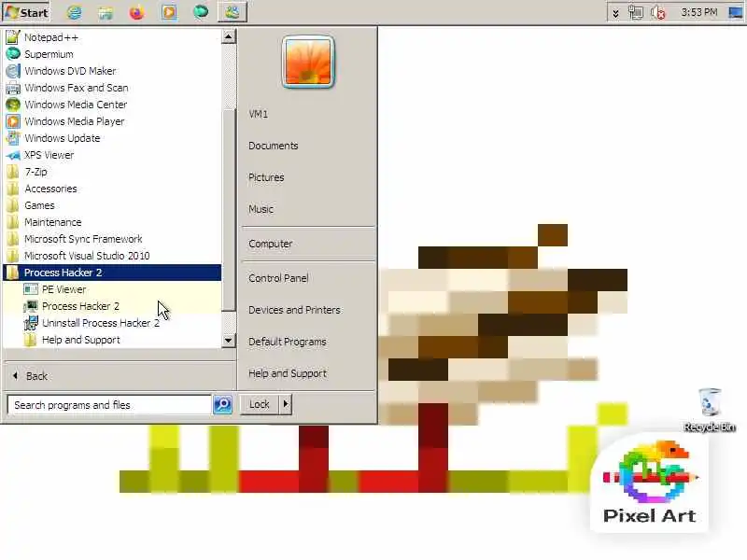Click the search magnifier button
This screenshot has width=747, height=560.
[222, 405]
